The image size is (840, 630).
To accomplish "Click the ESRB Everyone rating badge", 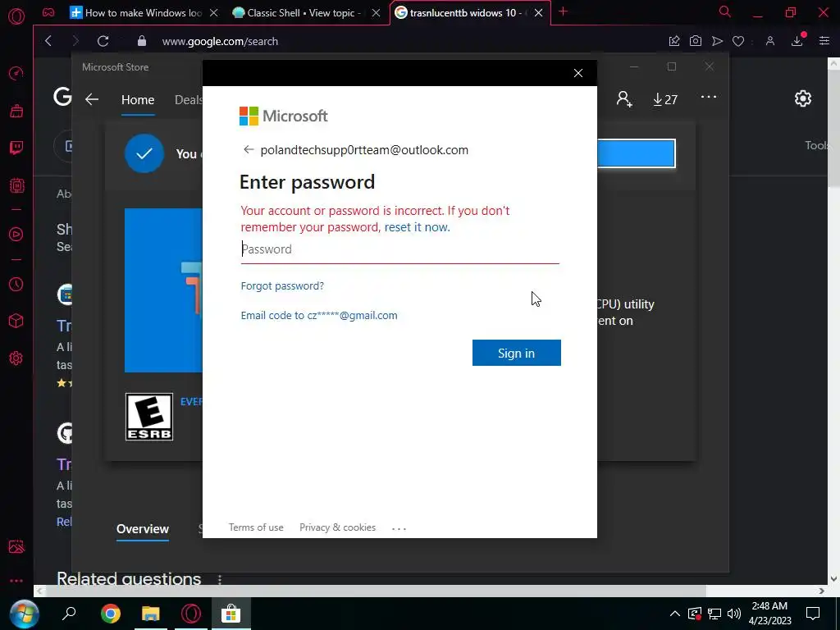I will coord(149,417).
